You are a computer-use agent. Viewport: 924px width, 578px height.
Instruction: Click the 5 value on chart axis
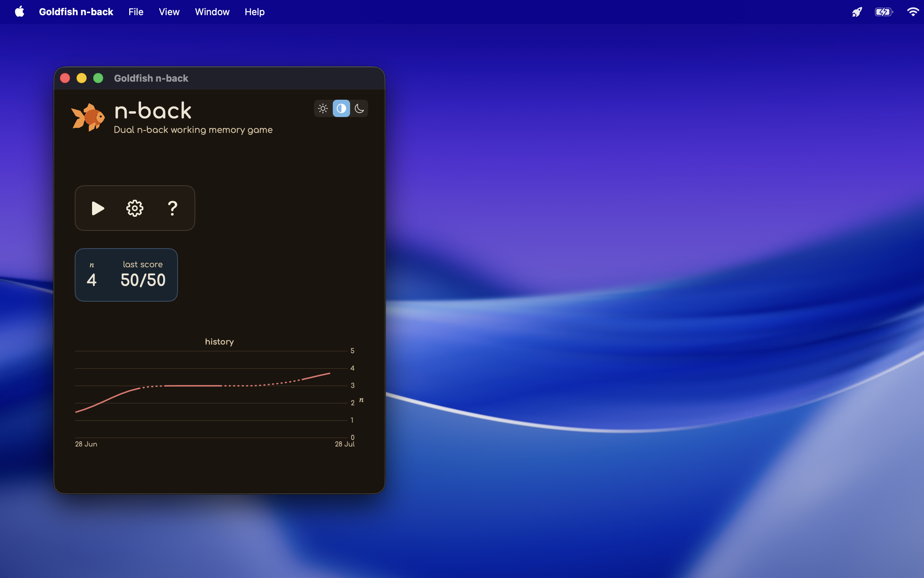click(352, 350)
